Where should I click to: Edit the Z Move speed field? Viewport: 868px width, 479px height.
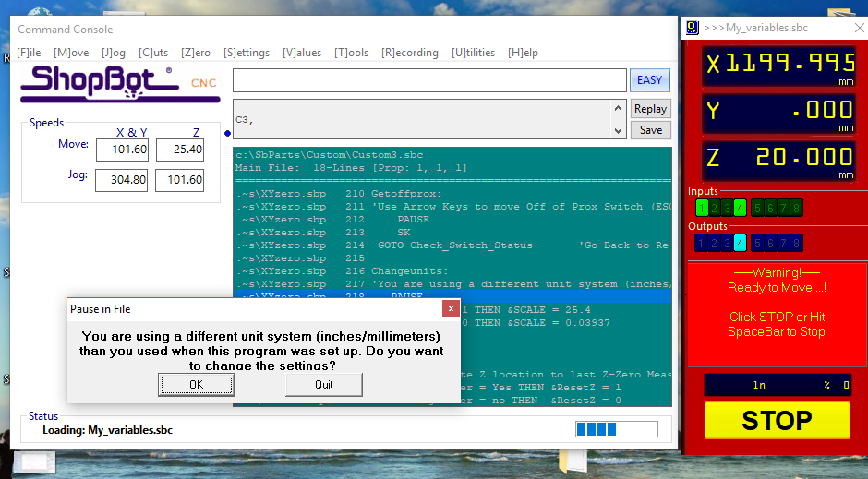pyautogui.click(x=180, y=150)
